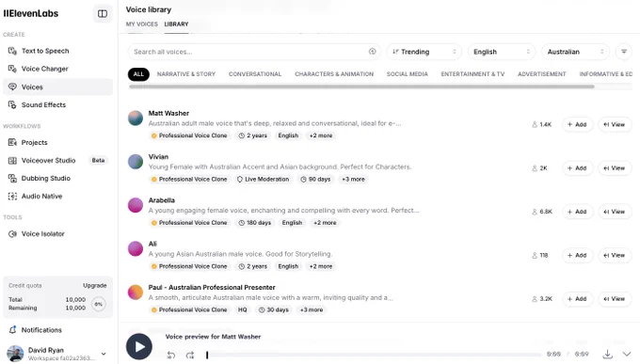The image size is (640, 364).
Task: Open the English language dropdown
Action: point(502,52)
